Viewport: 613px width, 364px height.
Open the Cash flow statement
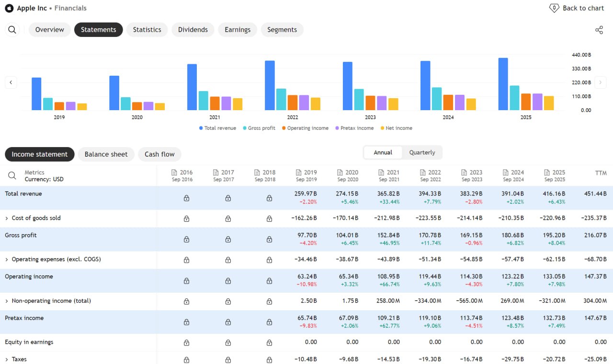click(159, 154)
